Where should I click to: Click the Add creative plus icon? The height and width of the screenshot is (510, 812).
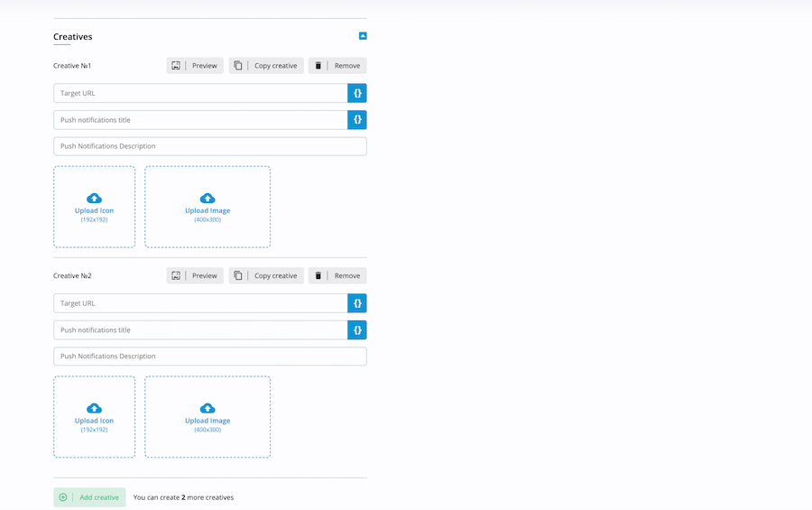62,497
